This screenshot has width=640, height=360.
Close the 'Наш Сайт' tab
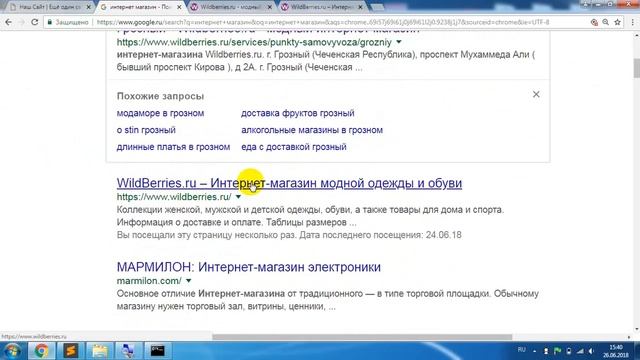pyautogui.click(x=89, y=7)
